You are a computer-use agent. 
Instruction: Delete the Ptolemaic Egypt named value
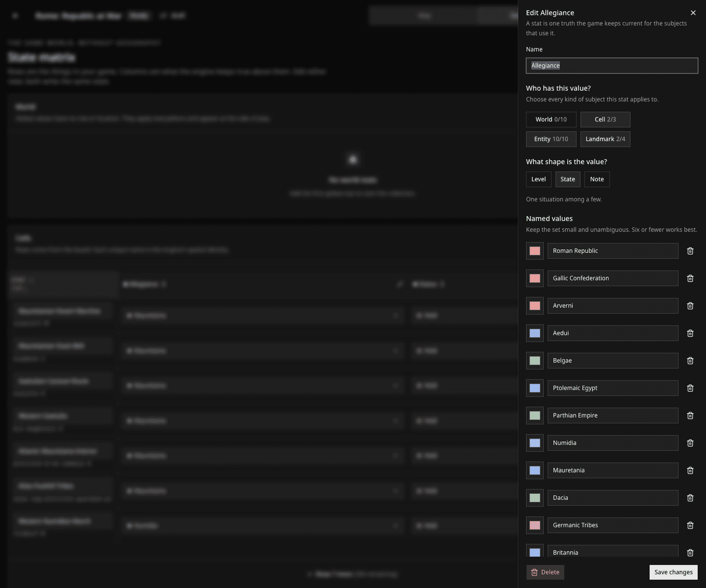click(x=690, y=388)
